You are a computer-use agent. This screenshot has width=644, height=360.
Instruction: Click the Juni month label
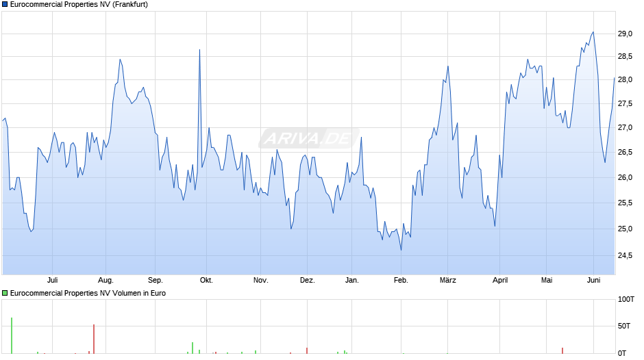(x=593, y=280)
